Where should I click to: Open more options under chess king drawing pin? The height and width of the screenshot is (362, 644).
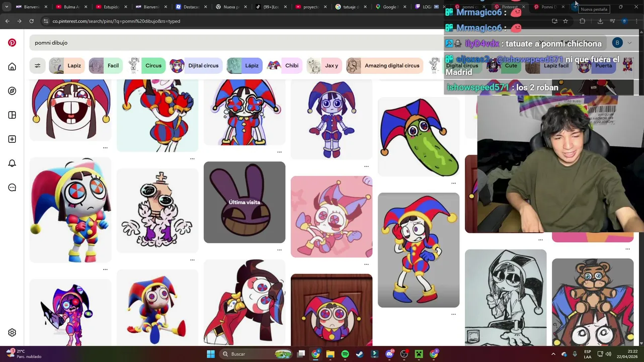pos(192,260)
